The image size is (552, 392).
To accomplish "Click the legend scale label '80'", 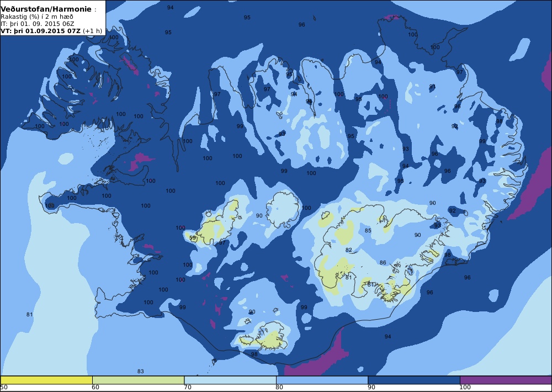I will tap(279, 388).
